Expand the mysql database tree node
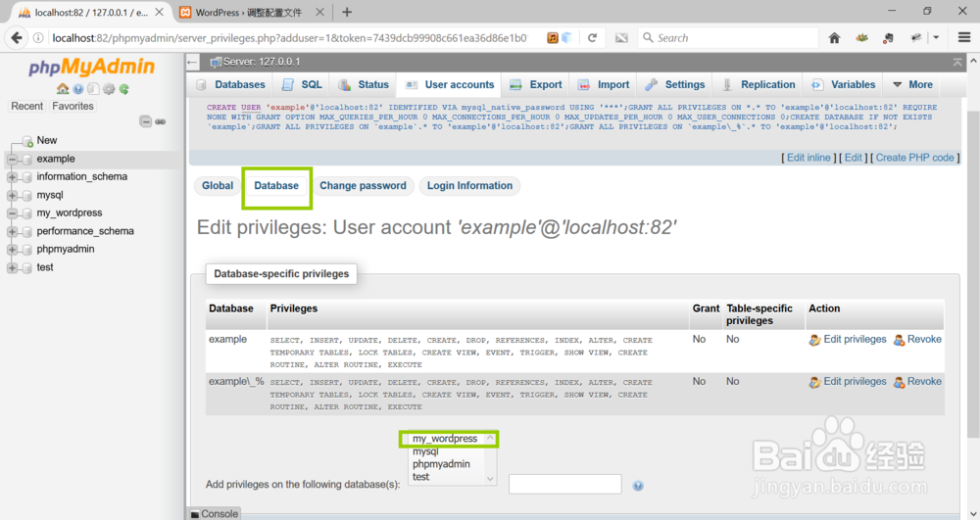The width and height of the screenshot is (980, 520). pos(12,196)
